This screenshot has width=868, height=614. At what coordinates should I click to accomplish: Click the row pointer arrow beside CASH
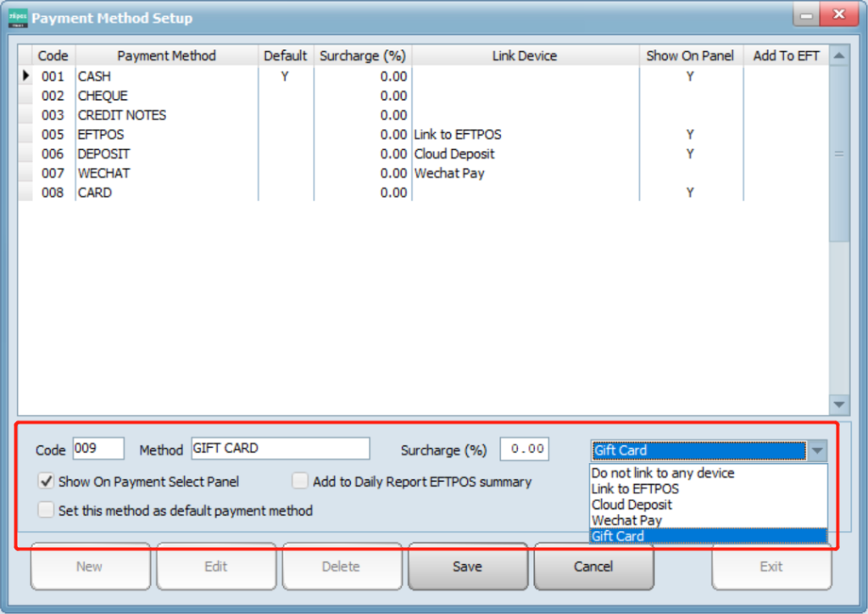[x=26, y=76]
